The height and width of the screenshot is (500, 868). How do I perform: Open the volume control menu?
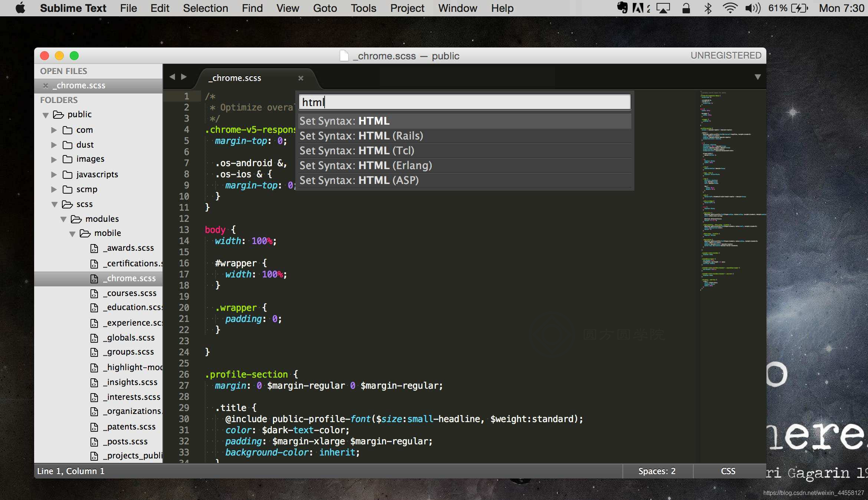click(753, 8)
